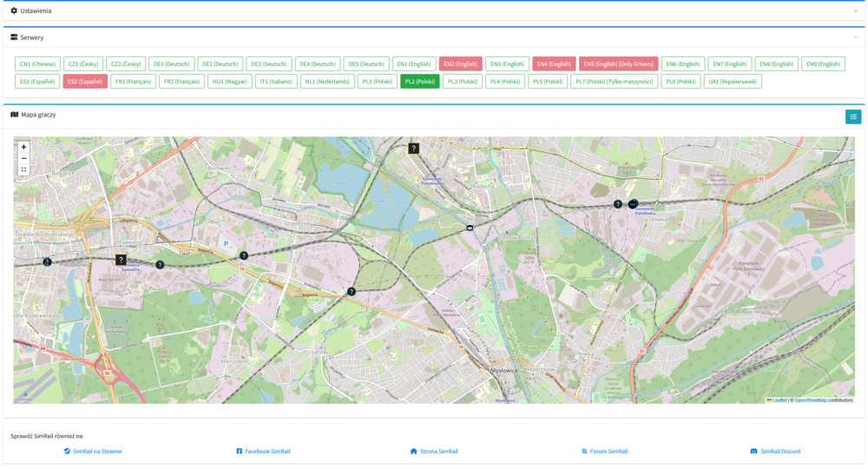Screen dimensions: 868x469
Task: Select server EN2 (English)
Action: 461,63
